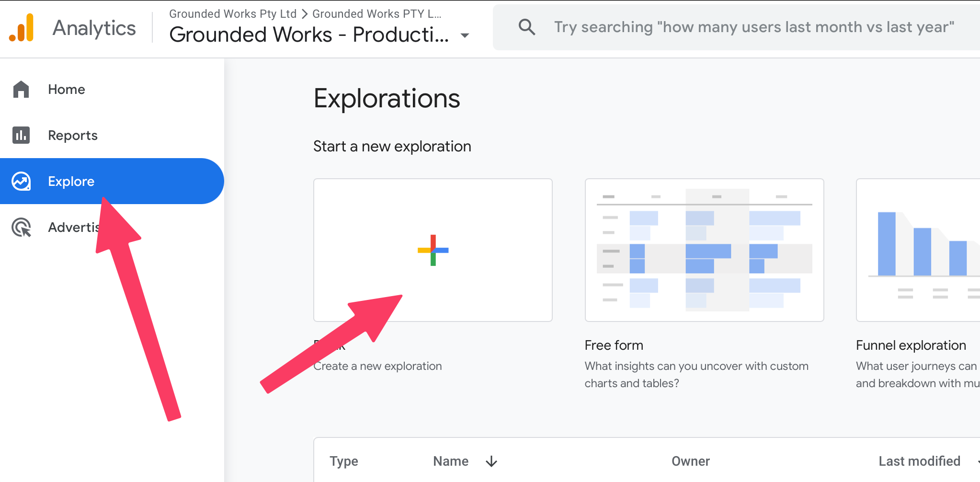Click the Funnel exploration title
Screen dimensions: 980x482
coord(911,345)
